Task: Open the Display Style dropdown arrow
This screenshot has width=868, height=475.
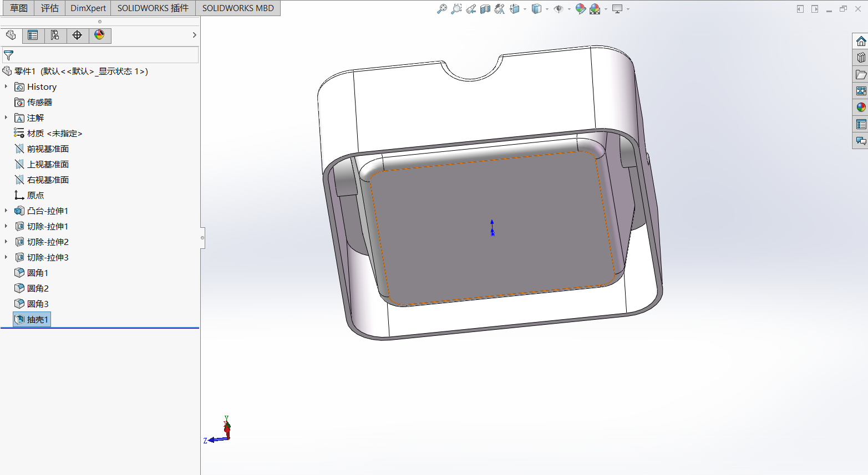Action: click(x=547, y=9)
